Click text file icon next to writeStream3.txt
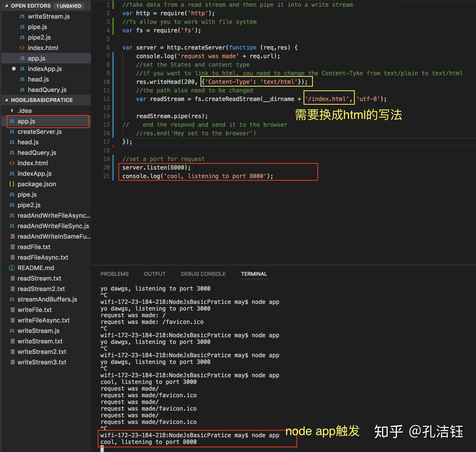The height and width of the screenshot is (452, 476). click(x=13, y=362)
